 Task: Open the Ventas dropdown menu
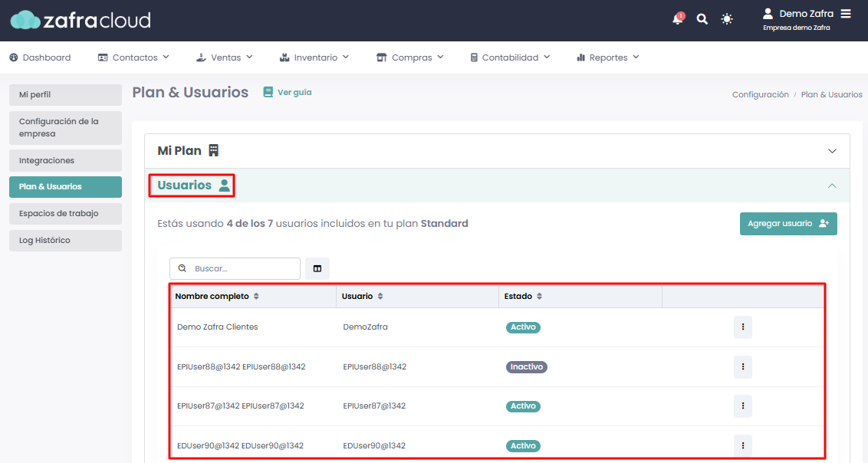coord(225,57)
